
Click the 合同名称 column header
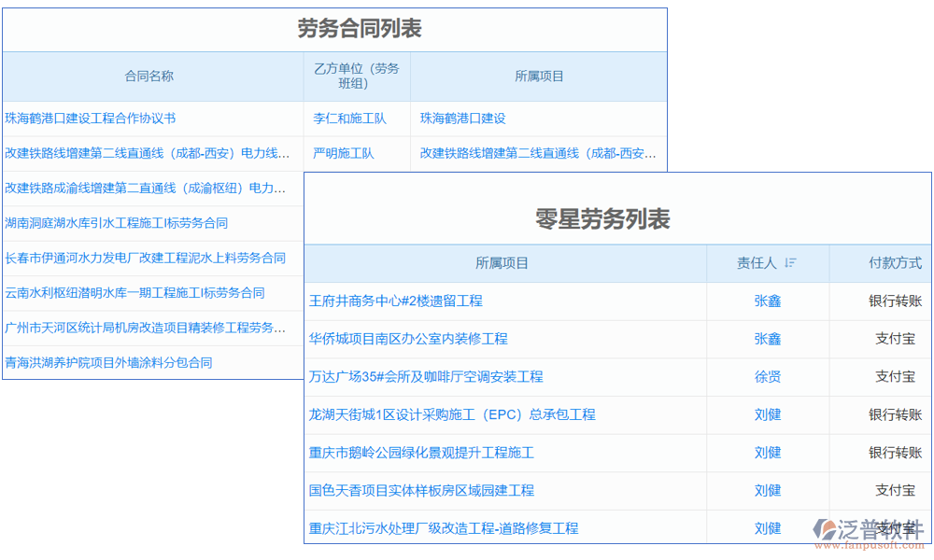(149, 77)
